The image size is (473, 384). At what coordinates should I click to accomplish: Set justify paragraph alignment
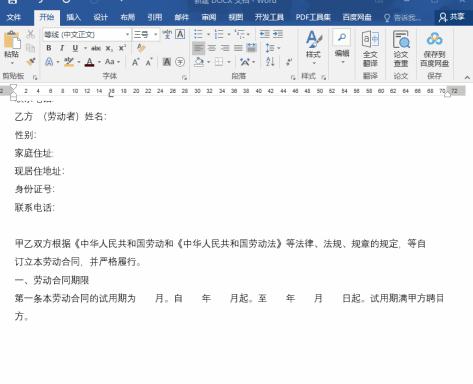click(238, 48)
